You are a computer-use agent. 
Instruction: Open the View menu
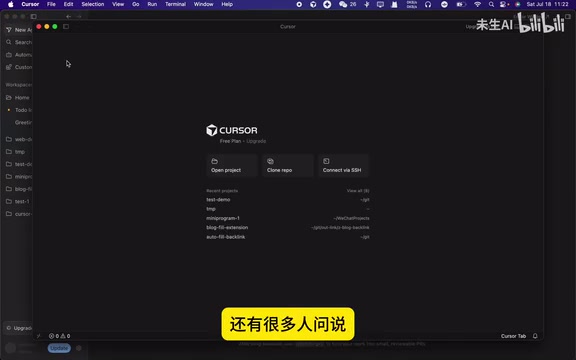pos(118,4)
